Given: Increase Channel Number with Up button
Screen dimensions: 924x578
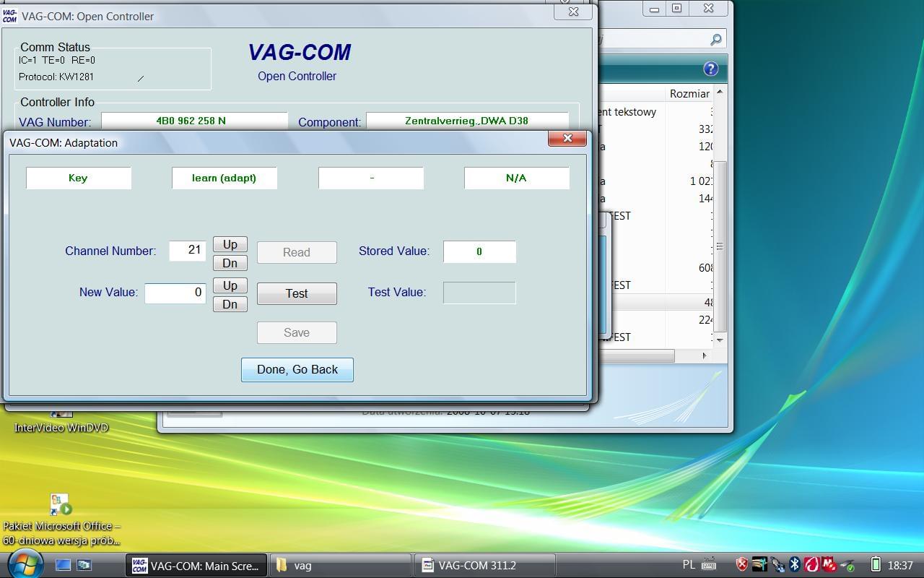Looking at the screenshot, I should click(230, 244).
